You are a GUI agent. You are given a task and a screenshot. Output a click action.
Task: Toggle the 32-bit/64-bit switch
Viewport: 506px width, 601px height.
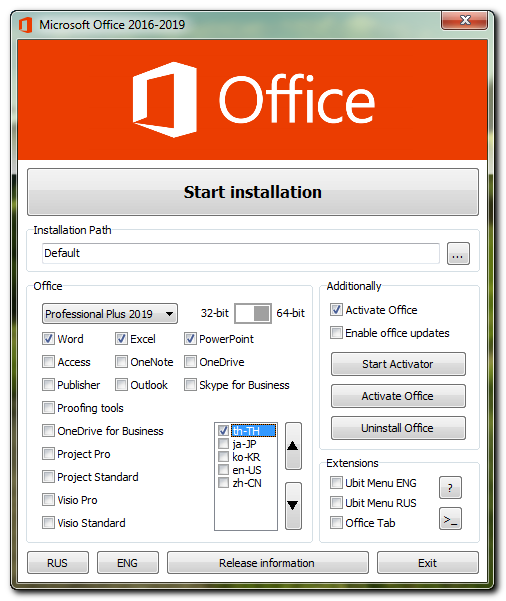coord(253,314)
